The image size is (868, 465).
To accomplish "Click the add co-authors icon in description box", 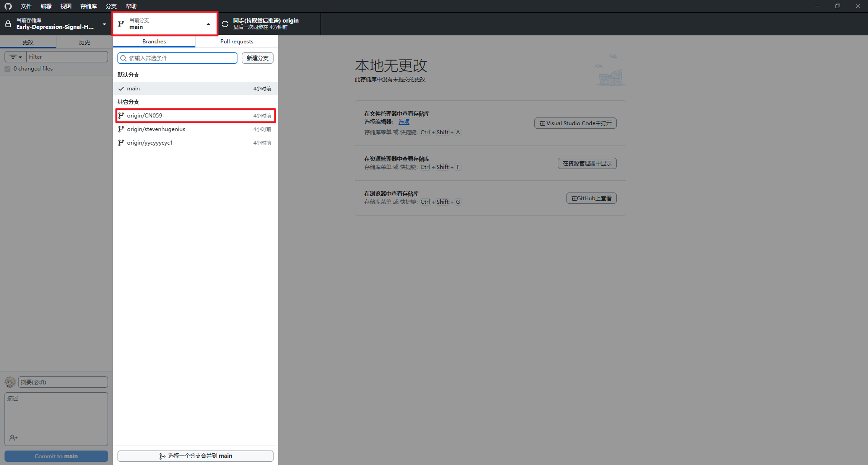I will 14,437.
